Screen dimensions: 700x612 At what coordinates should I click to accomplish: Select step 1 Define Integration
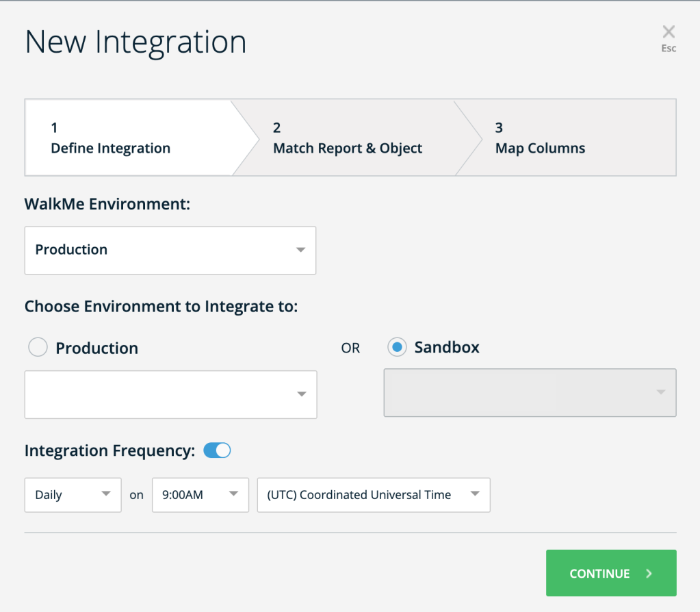tap(111, 138)
